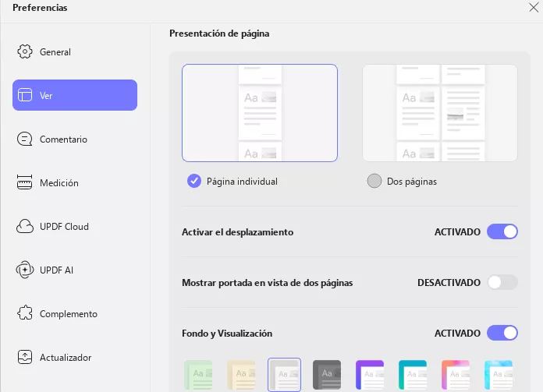Click the Medición ruler icon

[25, 182]
